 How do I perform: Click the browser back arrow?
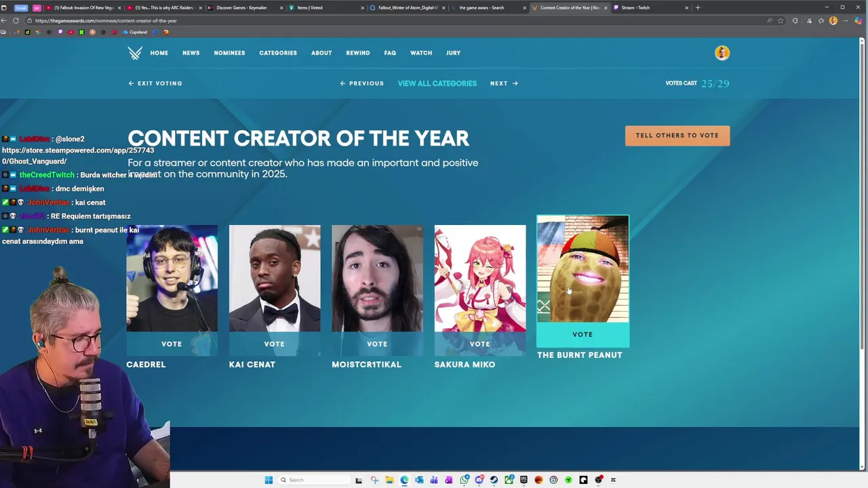pyautogui.click(x=4, y=20)
